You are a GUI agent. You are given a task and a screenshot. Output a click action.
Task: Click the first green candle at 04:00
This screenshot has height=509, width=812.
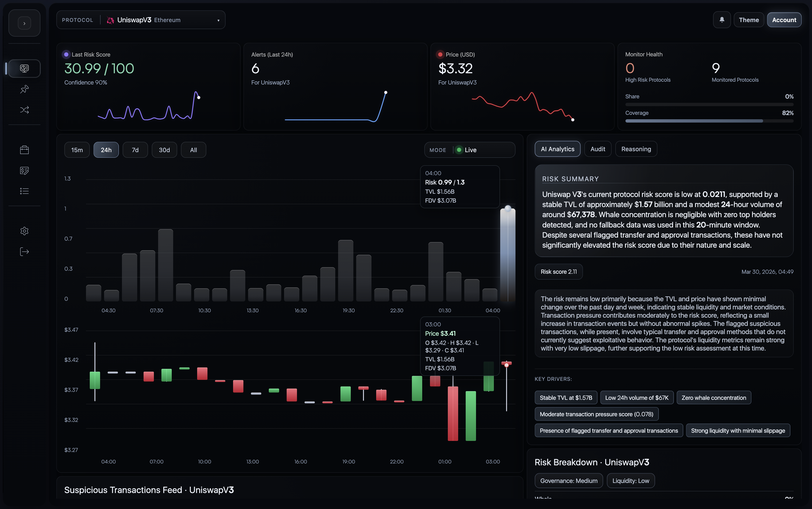tap(95, 380)
